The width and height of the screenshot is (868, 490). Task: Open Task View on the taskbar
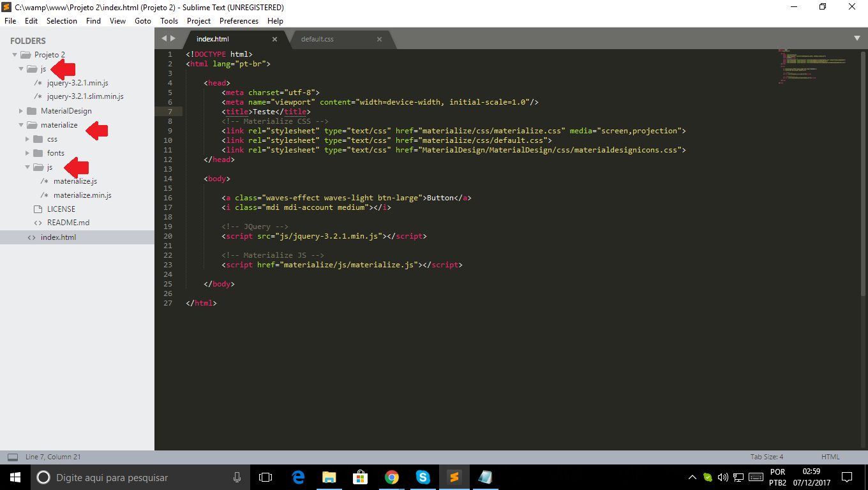pos(266,477)
